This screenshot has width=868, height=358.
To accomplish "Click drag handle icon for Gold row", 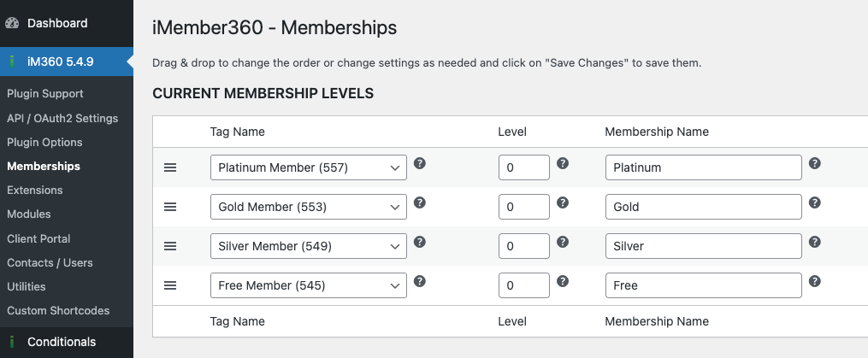I will point(170,207).
